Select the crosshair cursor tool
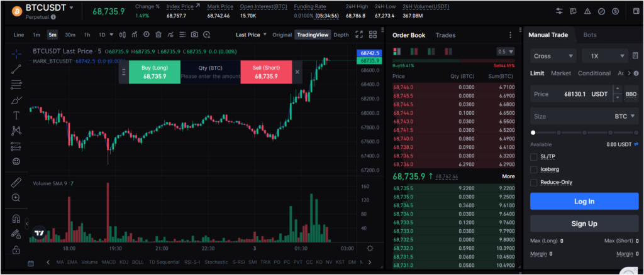 [x=16, y=54]
